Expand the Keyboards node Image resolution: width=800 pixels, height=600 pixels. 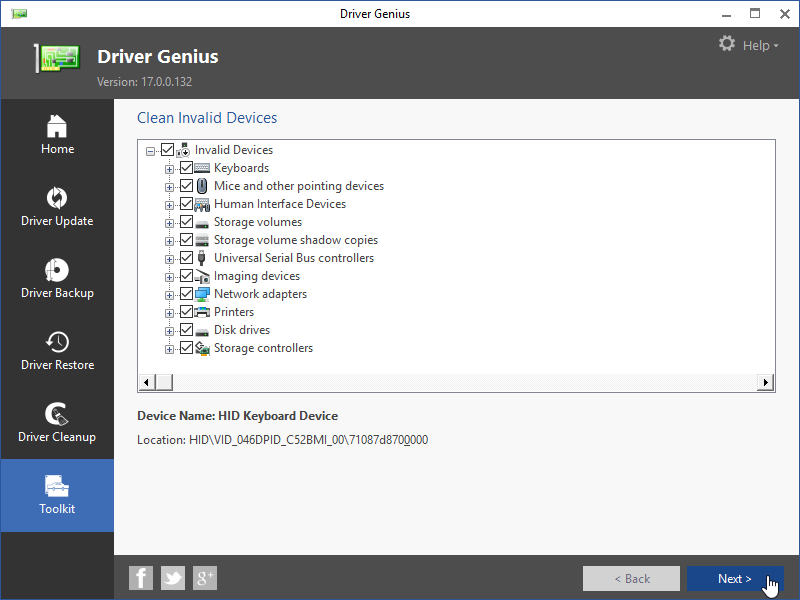(169, 169)
